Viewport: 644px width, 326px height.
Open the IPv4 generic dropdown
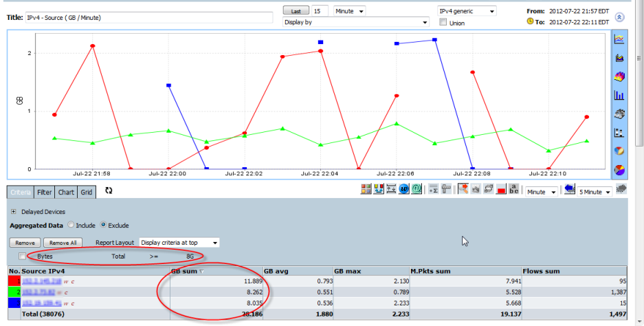(467, 11)
